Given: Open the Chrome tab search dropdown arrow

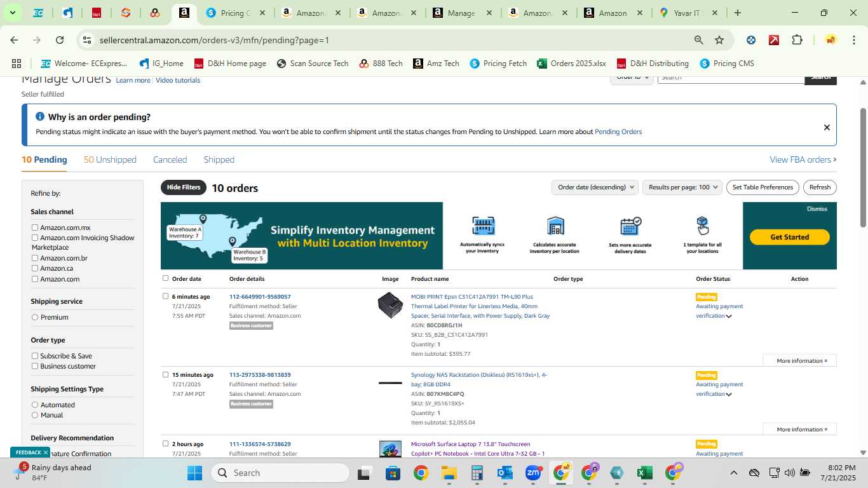Looking at the screenshot, I should [12, 13].
